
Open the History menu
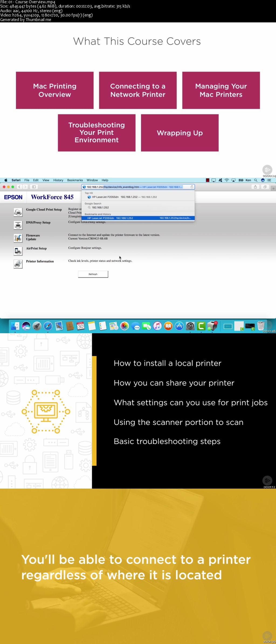pos(58,180)
